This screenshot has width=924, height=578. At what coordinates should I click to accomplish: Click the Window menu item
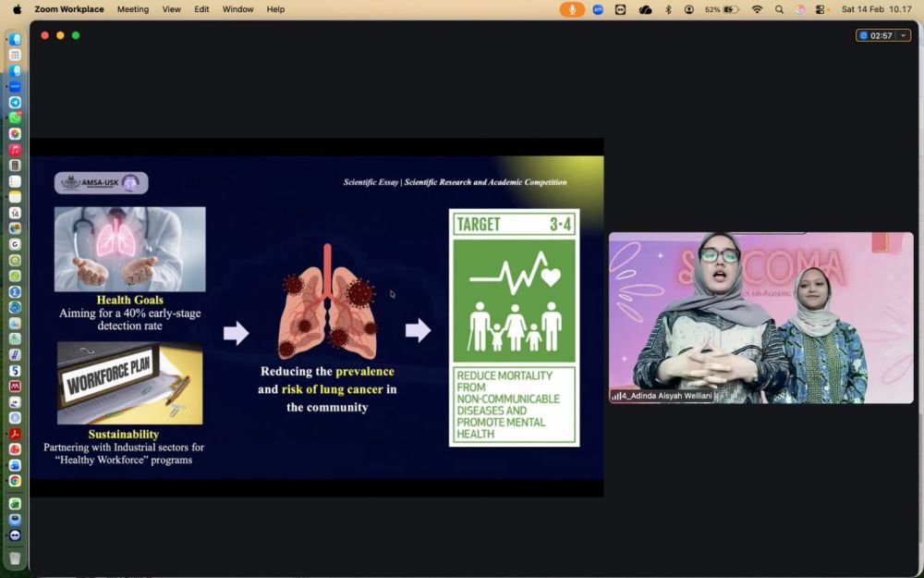coord(237,9)
